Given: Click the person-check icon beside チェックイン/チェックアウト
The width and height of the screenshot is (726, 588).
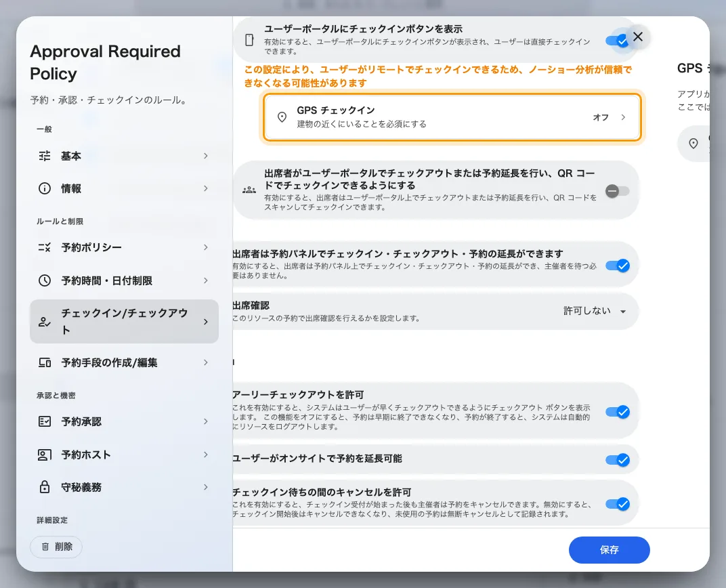Looking at the screenshot, I should tap(45, 322).
